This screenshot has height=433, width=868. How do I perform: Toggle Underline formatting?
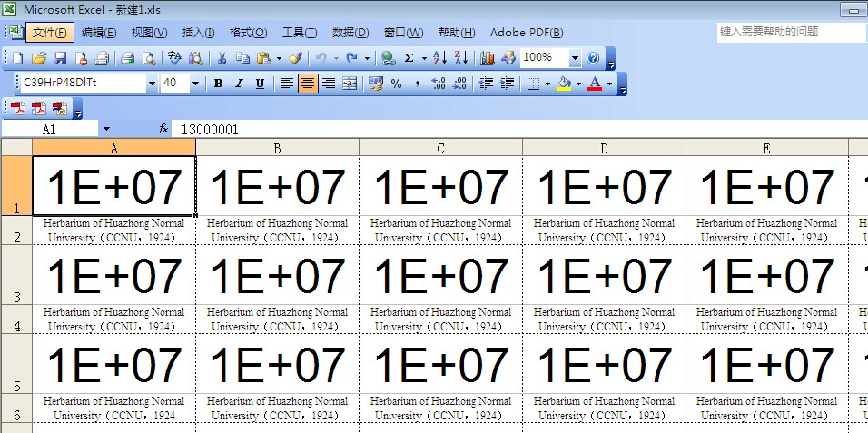260,84
